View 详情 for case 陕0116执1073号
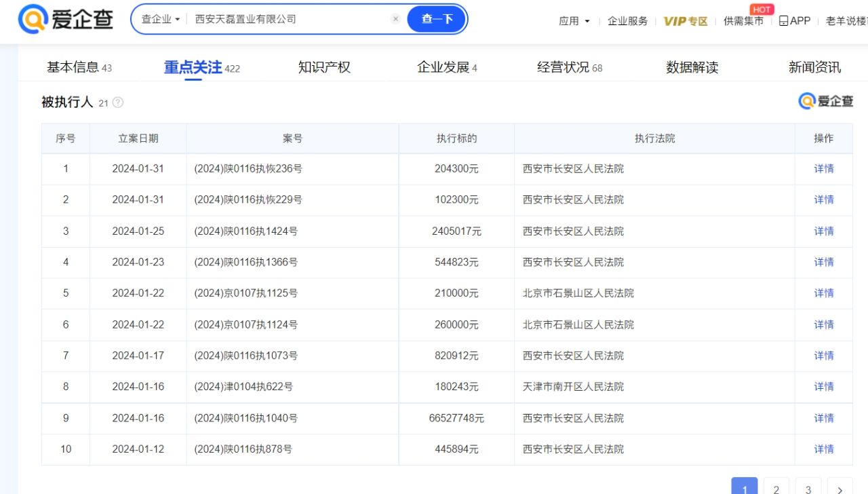 [x=824, y=356]
